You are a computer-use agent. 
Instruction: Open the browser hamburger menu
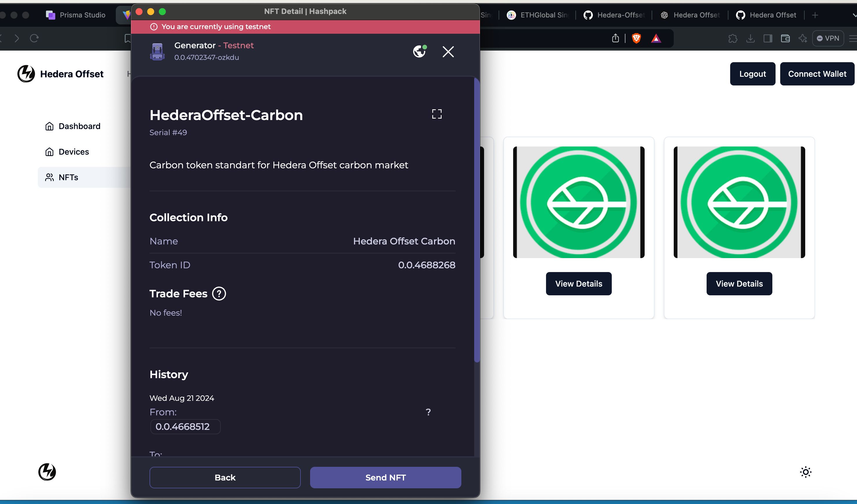853,38
